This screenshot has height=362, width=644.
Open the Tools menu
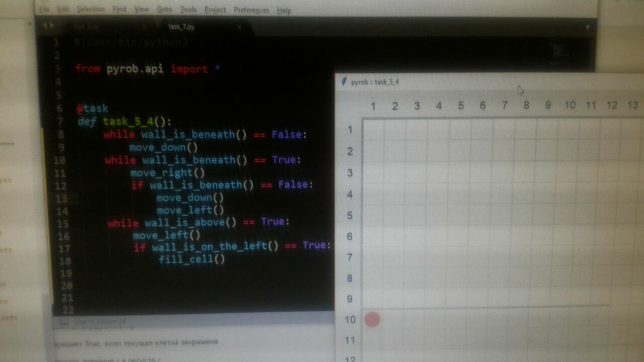(x=189, y=10)
